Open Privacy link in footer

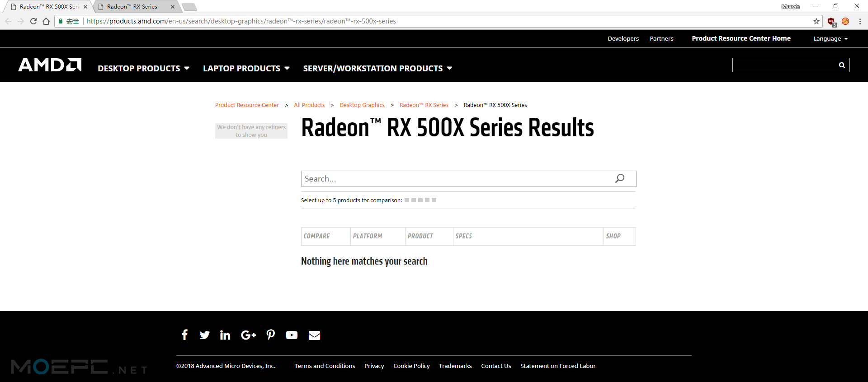[x=374, y=366]
